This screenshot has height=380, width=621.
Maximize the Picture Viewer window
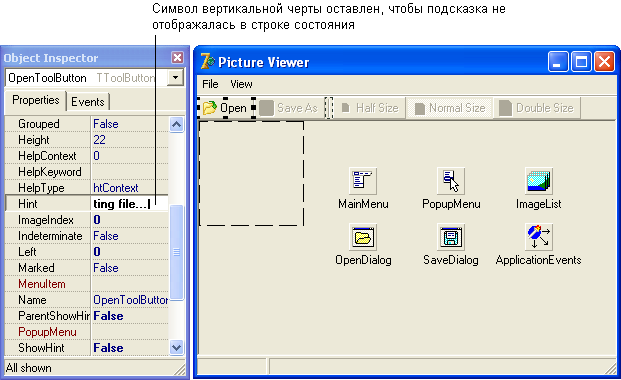(x=581, y=62)
